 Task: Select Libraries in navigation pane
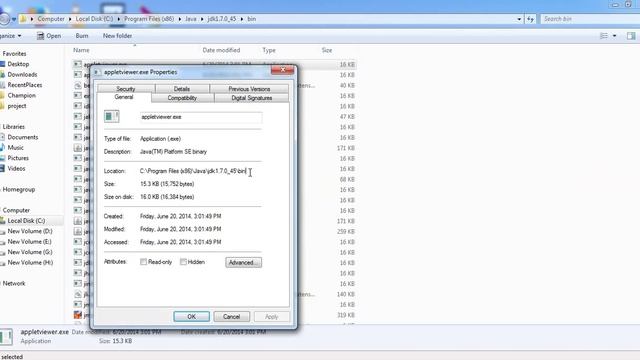[13, 127]
